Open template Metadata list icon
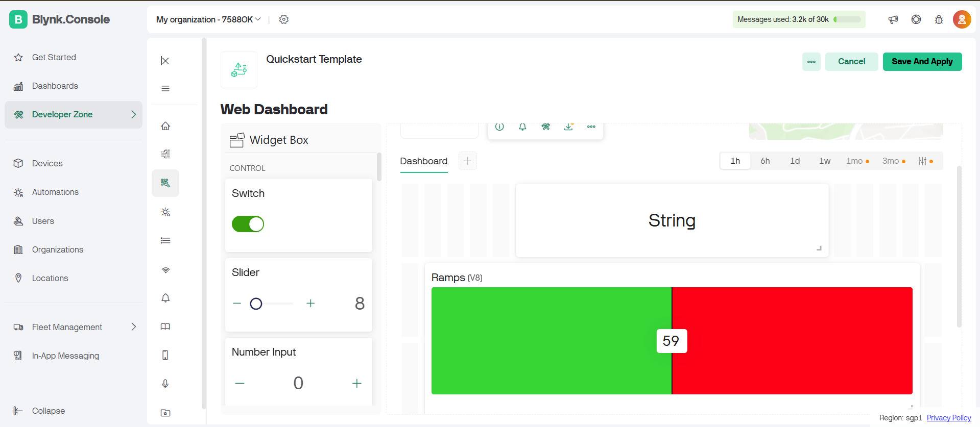This screenshot has width=980, height=427. click(165, 240)
